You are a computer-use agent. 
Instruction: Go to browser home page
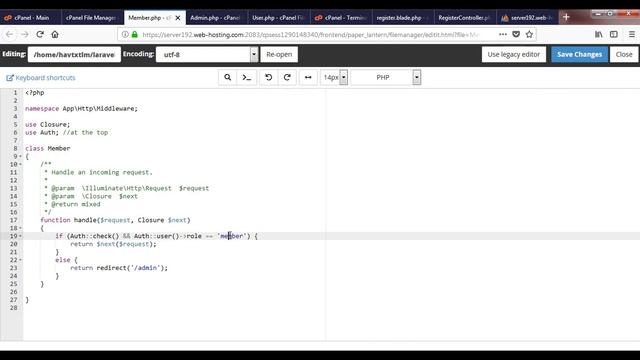55,35
